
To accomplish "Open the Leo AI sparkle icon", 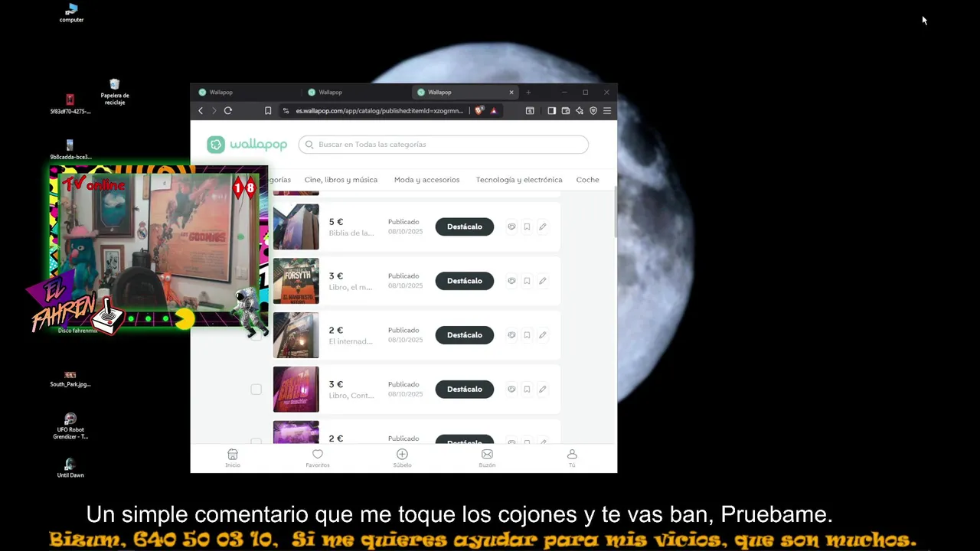I will click(580, 111).
